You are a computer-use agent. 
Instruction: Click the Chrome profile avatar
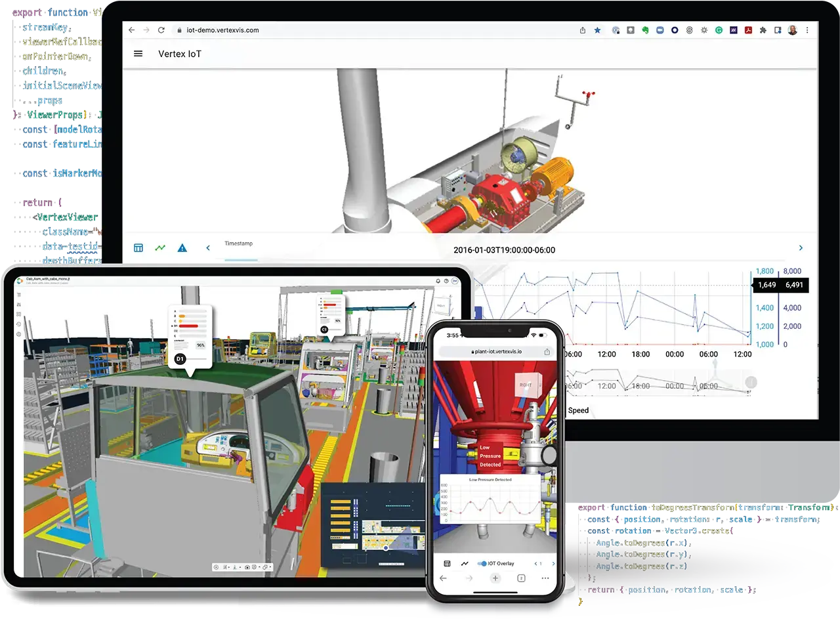pos(793,30)
